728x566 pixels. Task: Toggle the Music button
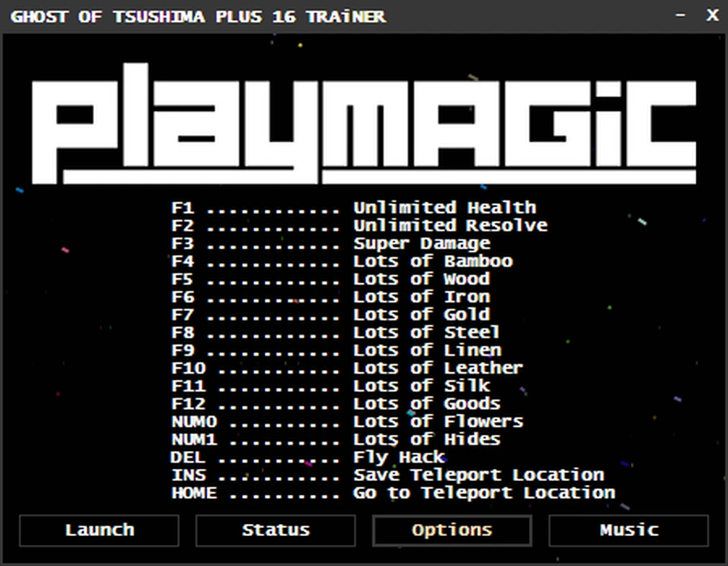point(629,530)
